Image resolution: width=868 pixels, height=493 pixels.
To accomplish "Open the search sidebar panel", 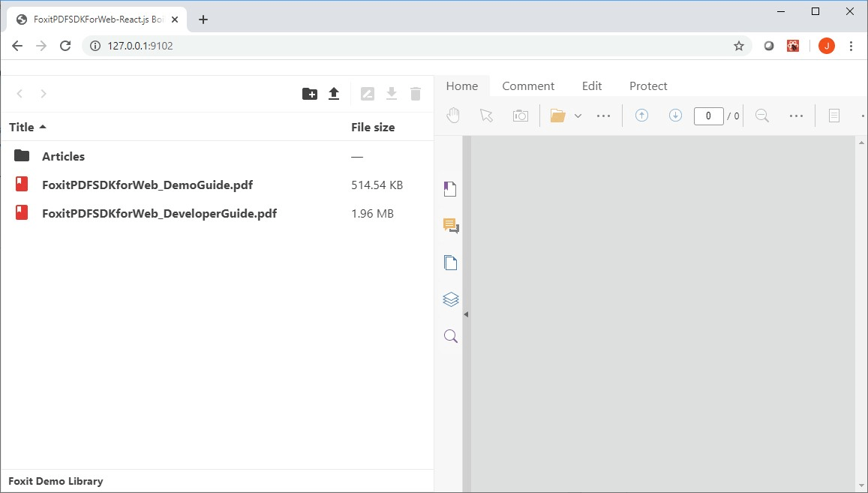I will [x=451, y=336].
